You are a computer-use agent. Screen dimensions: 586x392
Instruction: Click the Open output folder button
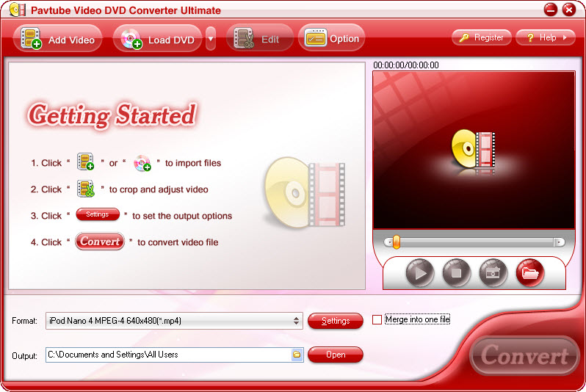[x=336, y=355]
